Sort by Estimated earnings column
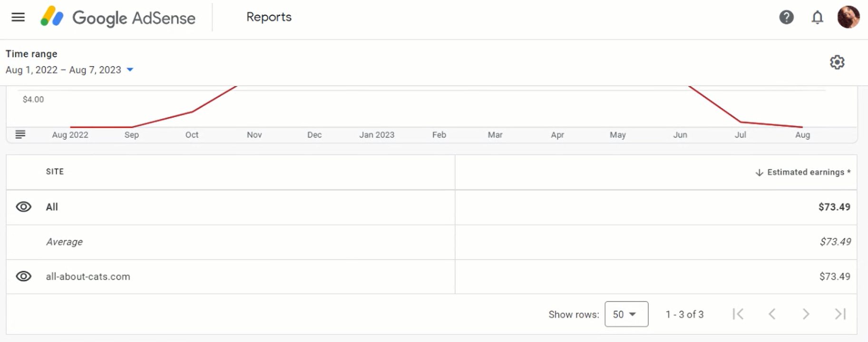The width and height of the screenshot is (868, 342). pyautogui.click(x=803, y=172)
